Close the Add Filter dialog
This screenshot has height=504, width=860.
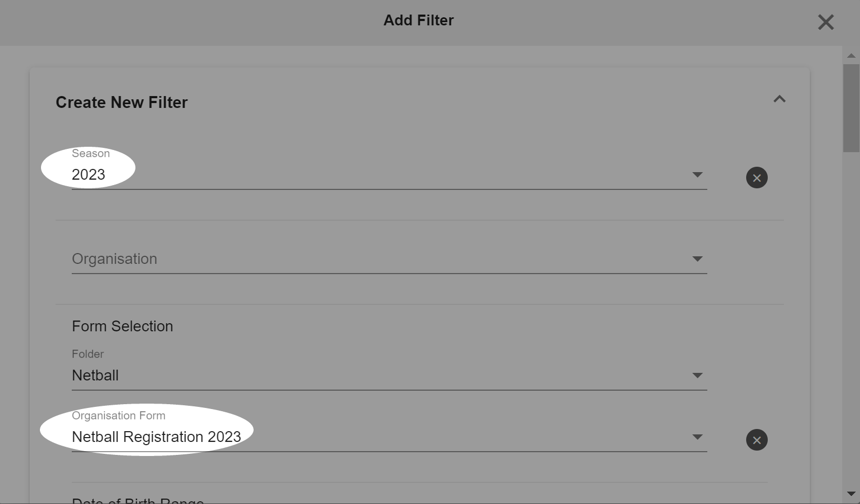825,22
